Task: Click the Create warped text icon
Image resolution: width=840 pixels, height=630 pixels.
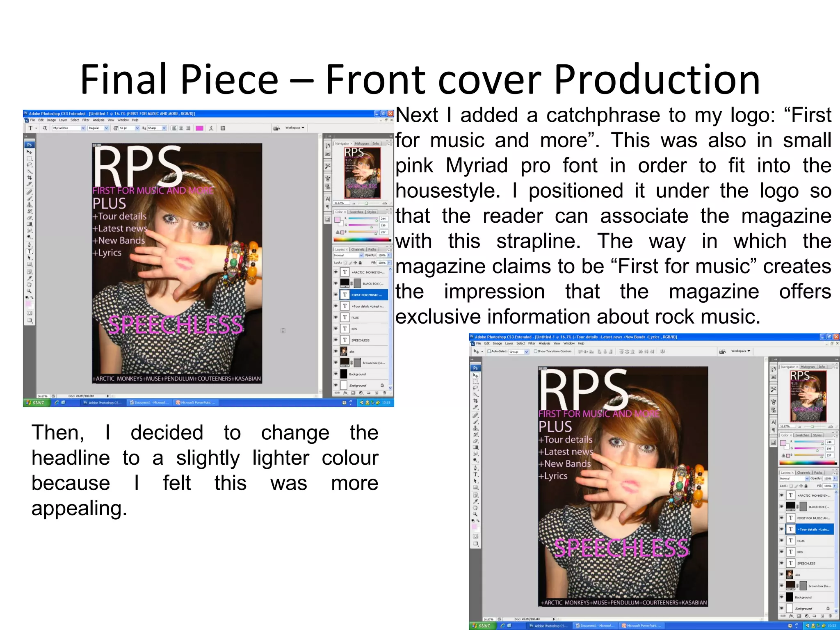Action: pyautogui.click(x=211, y=128)
